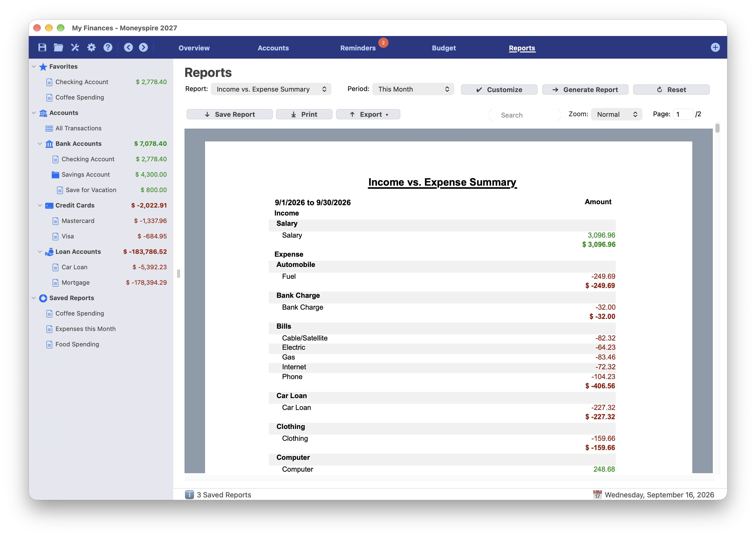This screenshot has width=756, height=538.
Task: Click the Mastercard document icon
Action: pyautogui.click(x=56, y=221)
